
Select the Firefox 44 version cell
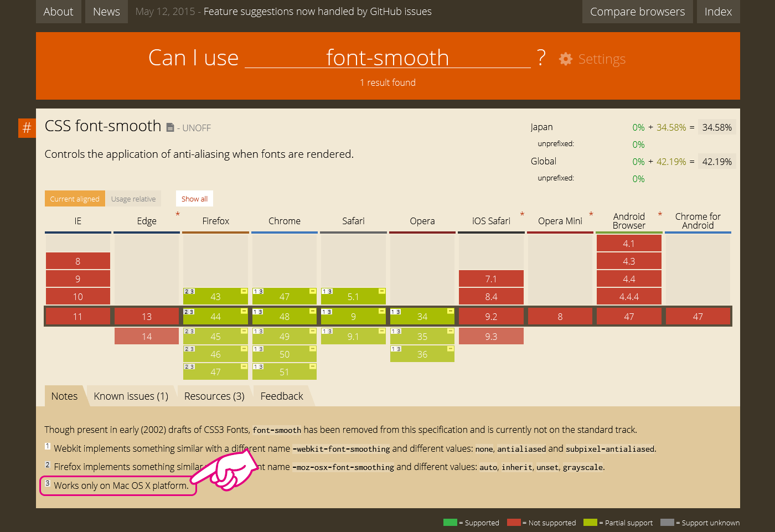pos(215,317)
